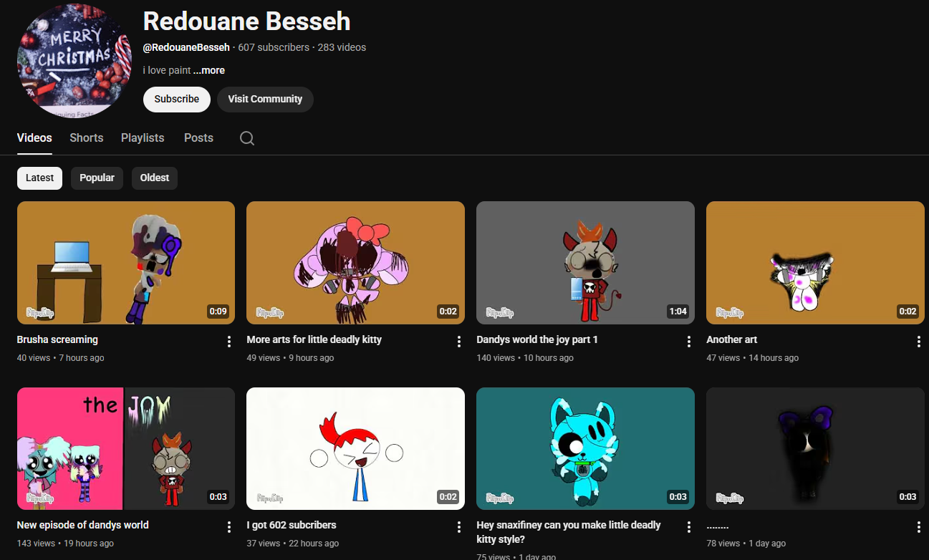
Task: Switch to the Shorts tab
Action: click(x=87, y=137)
